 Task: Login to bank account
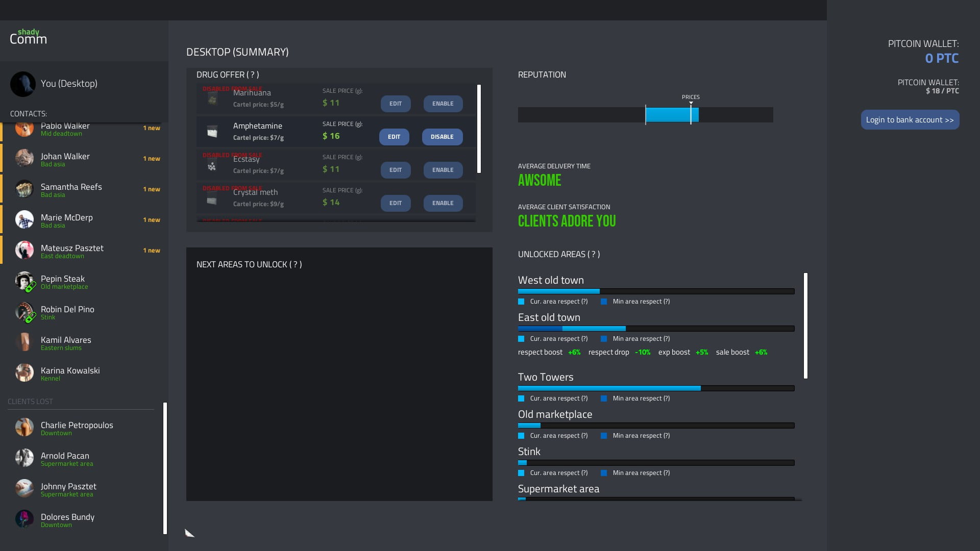pyautogui.click(x=910, y=120)
